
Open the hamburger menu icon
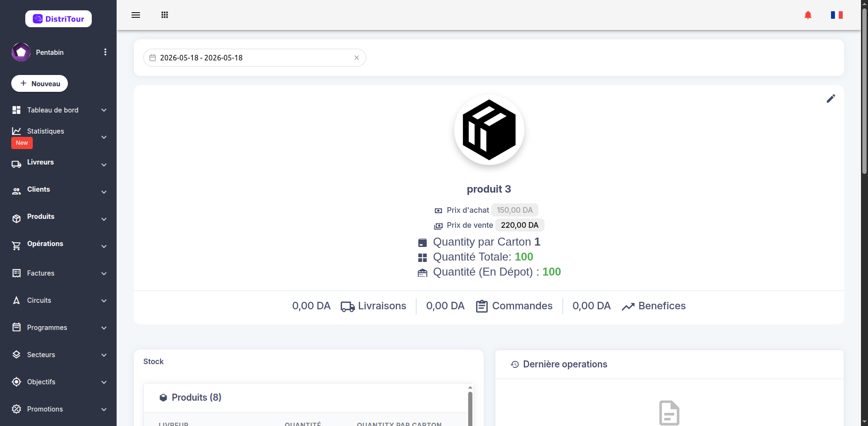136,15
